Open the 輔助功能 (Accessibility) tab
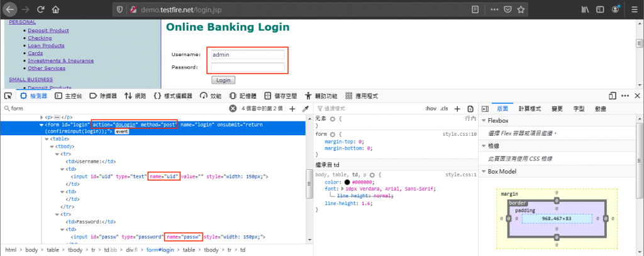The width and height of the screenshot is (644, 256). click(321, 96)
